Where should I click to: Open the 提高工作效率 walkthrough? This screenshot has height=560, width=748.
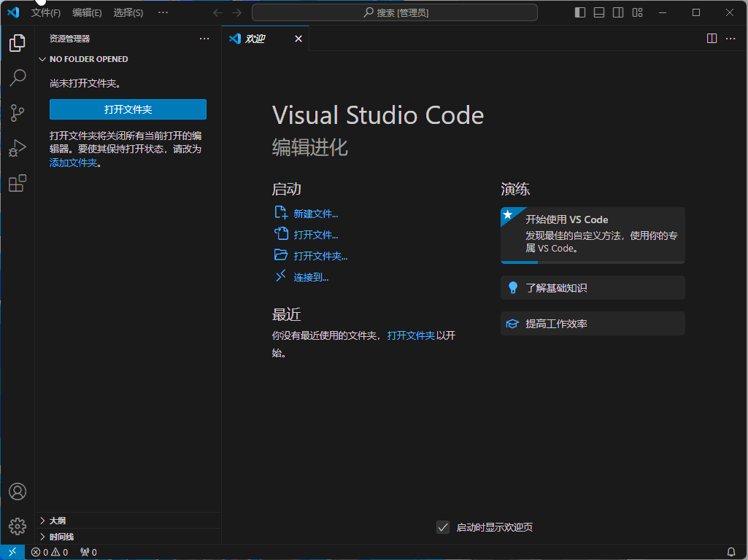pos(593,324)
